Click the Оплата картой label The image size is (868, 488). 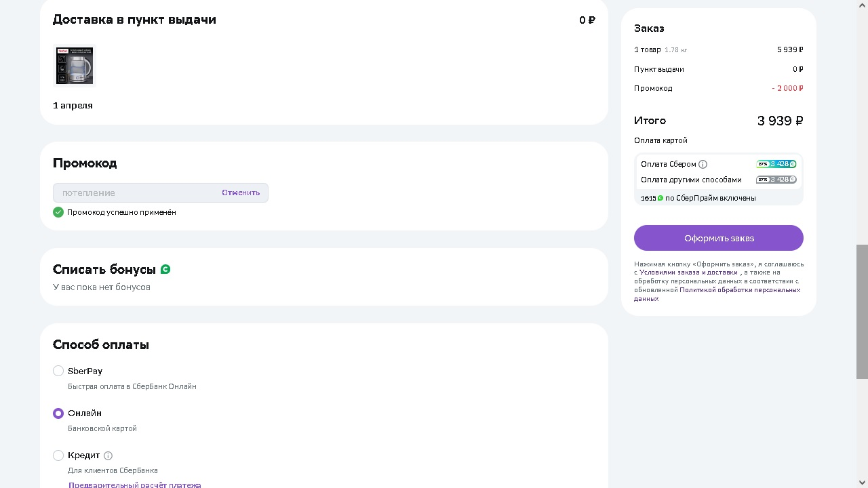pyautogui.click(x=660, y=140)
